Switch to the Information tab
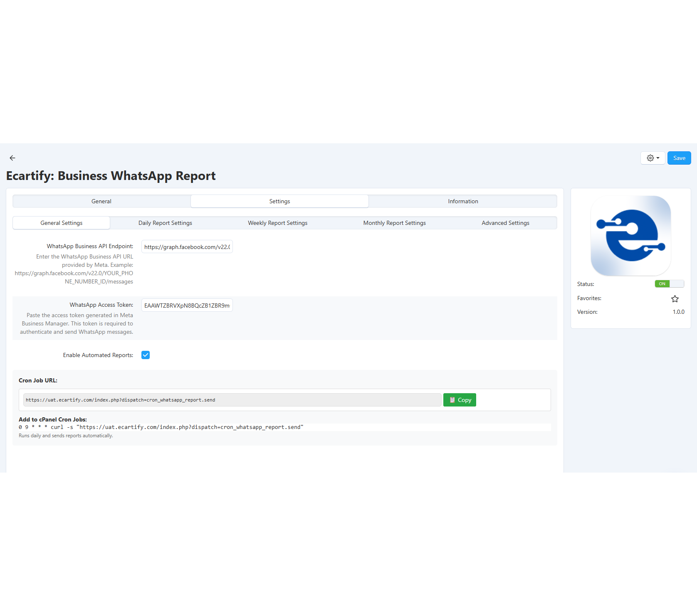This screenshot has height=616, width=697. (462, 201)
